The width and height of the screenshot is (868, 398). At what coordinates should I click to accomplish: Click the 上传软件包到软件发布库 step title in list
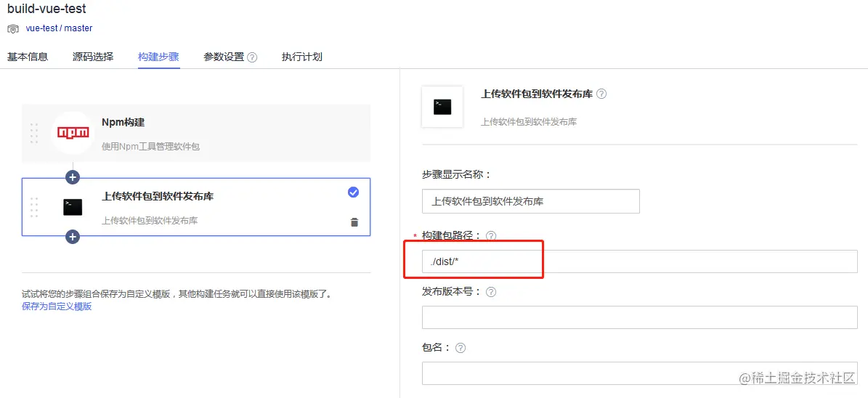(158, 196)
